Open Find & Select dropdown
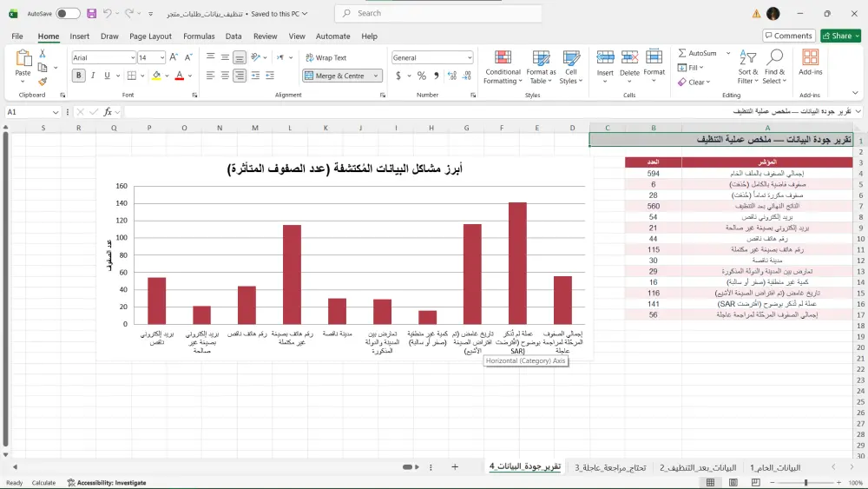Image resolution: width=868 pixels, height=489 pixels. (x=774, y=68)
